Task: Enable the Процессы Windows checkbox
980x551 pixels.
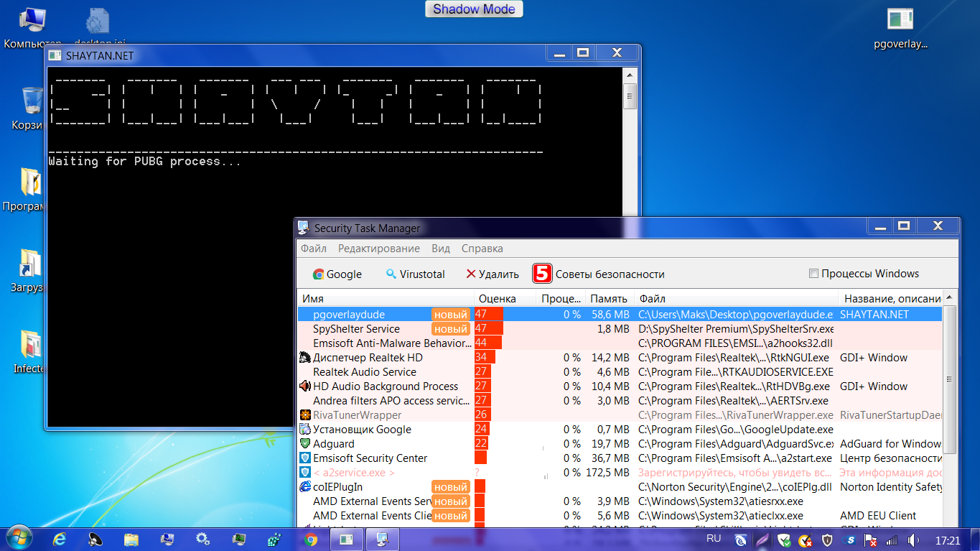Action: (813, 274)
